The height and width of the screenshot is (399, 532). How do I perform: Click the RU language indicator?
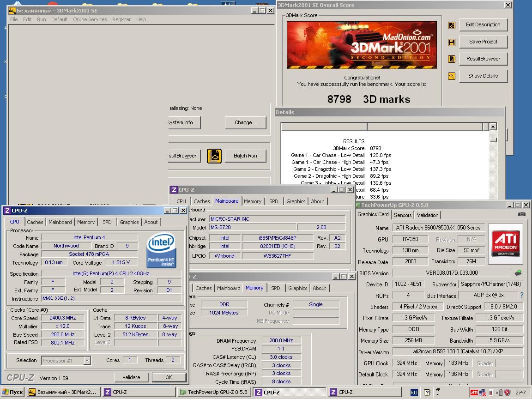coord(414,393)
